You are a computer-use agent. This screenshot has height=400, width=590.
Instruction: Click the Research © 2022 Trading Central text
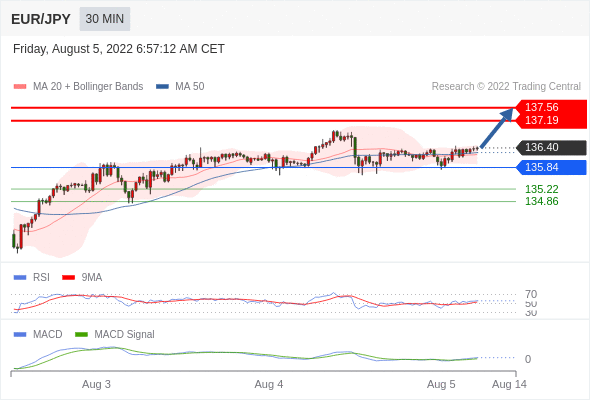point(506,87)
